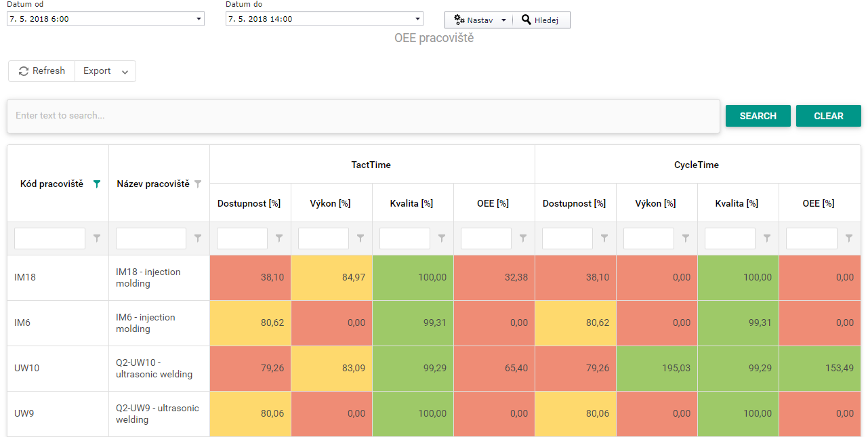Open the Export dropdown menu
Image resolution: width=868 pixels, height=437 pixels.
(x=106, y=71)
